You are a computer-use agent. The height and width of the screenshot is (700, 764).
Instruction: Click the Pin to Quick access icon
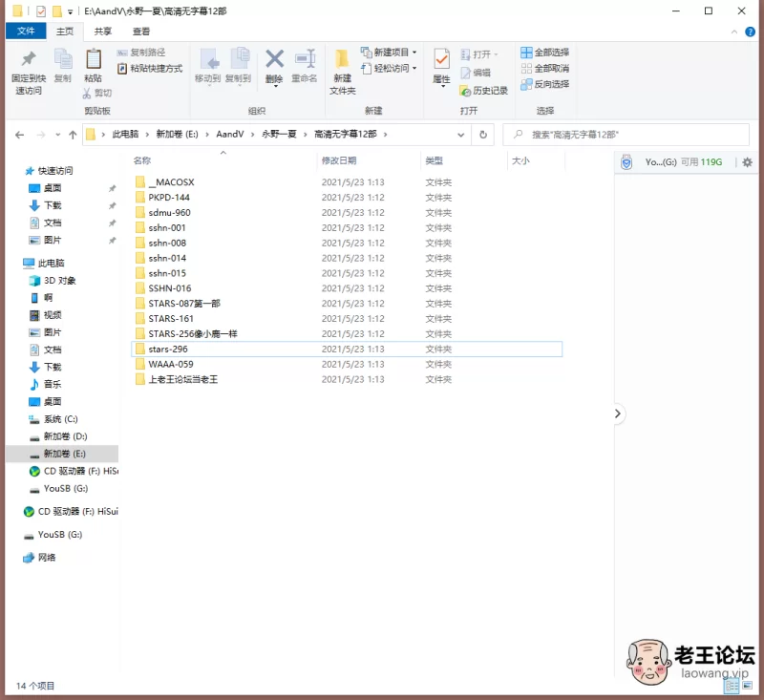(29, 59)
